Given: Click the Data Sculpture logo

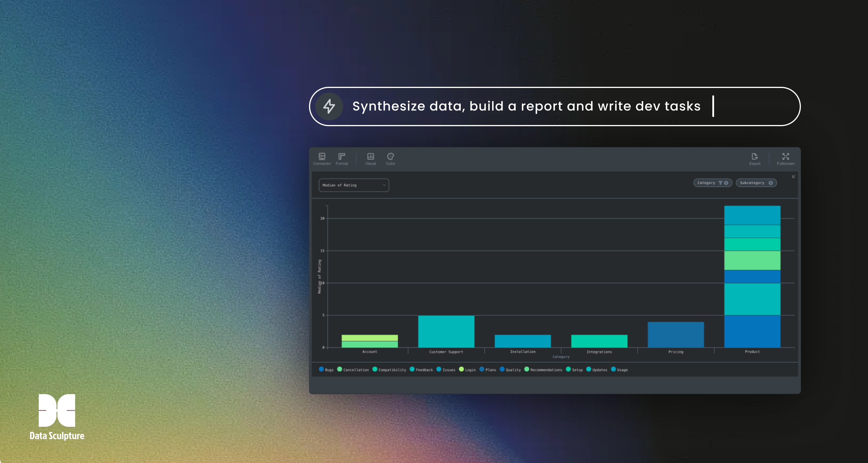Looking at the screenshot, I should 57,417.
